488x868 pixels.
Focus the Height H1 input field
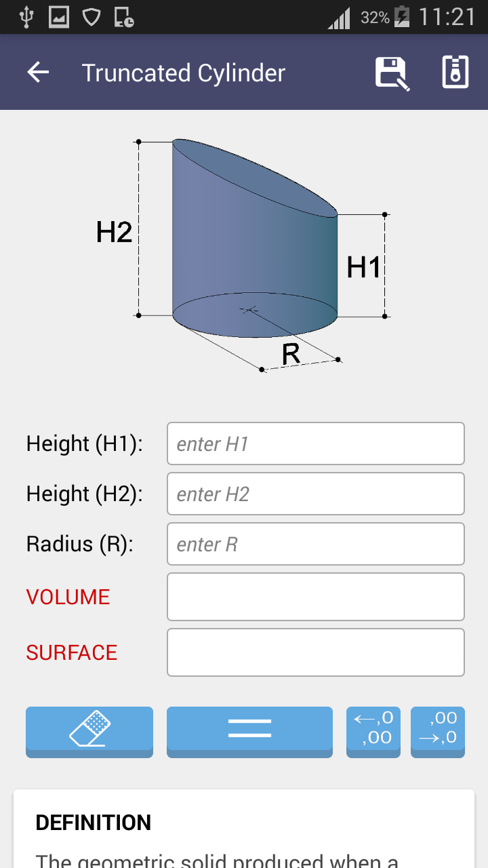pos(315,444)
